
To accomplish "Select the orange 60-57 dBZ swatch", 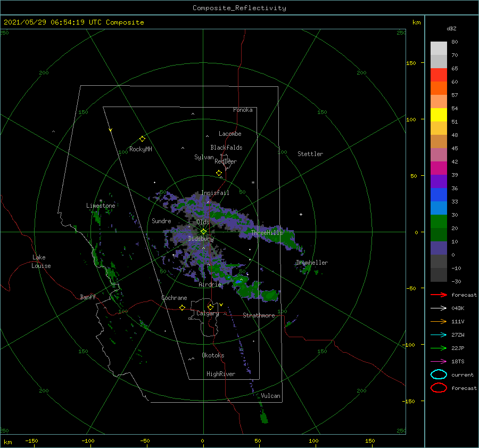I will (439, 88).
